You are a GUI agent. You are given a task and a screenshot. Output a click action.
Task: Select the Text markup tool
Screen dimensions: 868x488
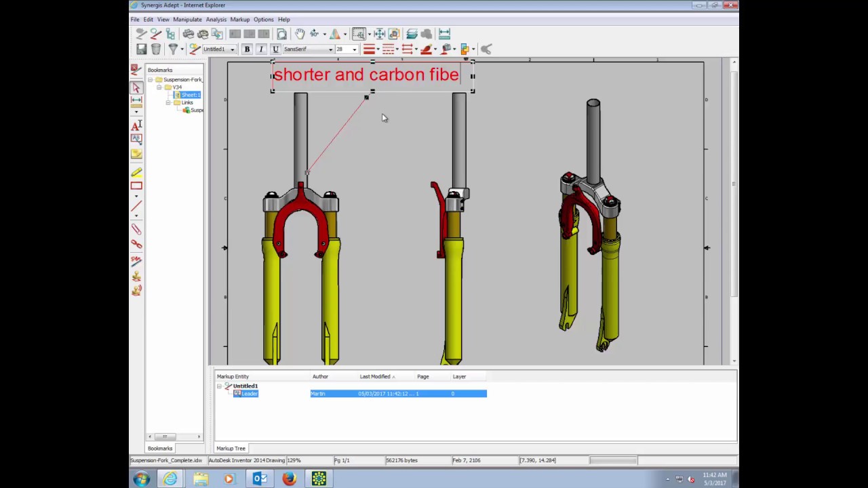click(x=136, y=125)
